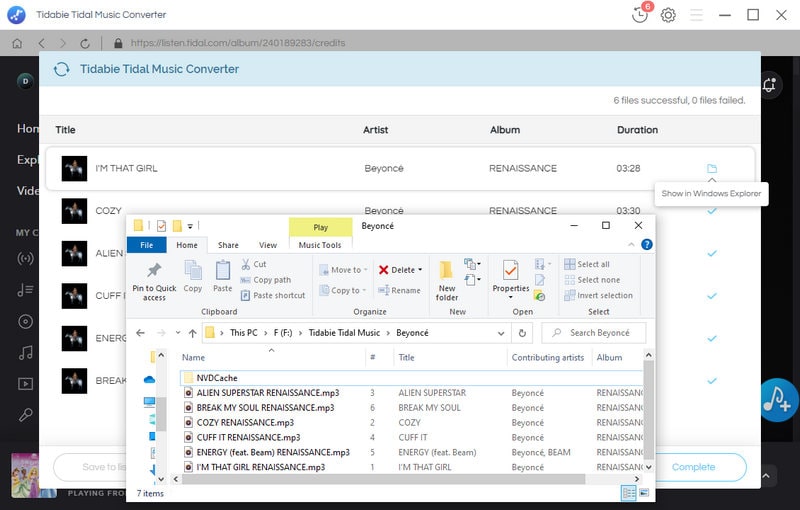800x510 pixels.
Task: Click Explorer file list vertical scrollbar
Action: point(648,410)
